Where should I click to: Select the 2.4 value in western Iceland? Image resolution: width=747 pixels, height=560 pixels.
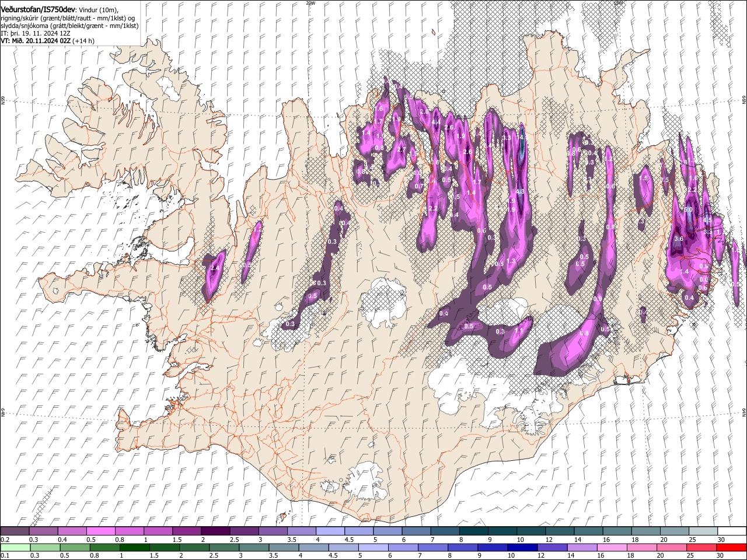click(215, 268)
